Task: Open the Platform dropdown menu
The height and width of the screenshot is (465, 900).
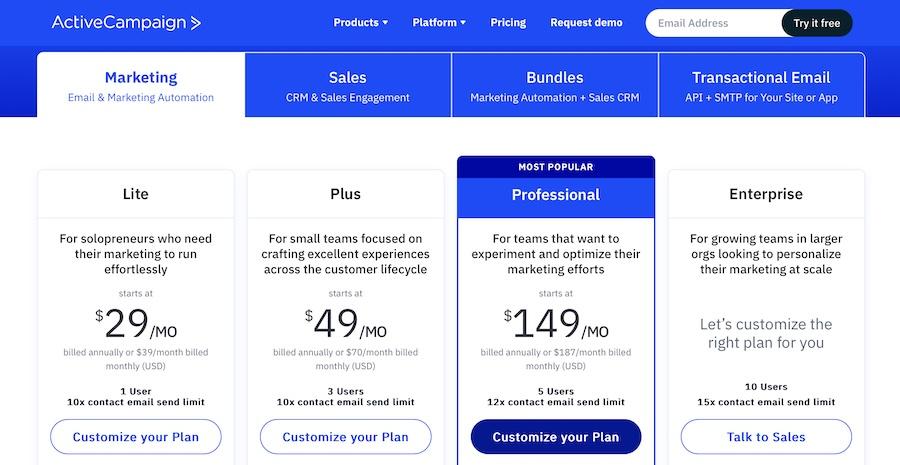Action: click(439, 22)
